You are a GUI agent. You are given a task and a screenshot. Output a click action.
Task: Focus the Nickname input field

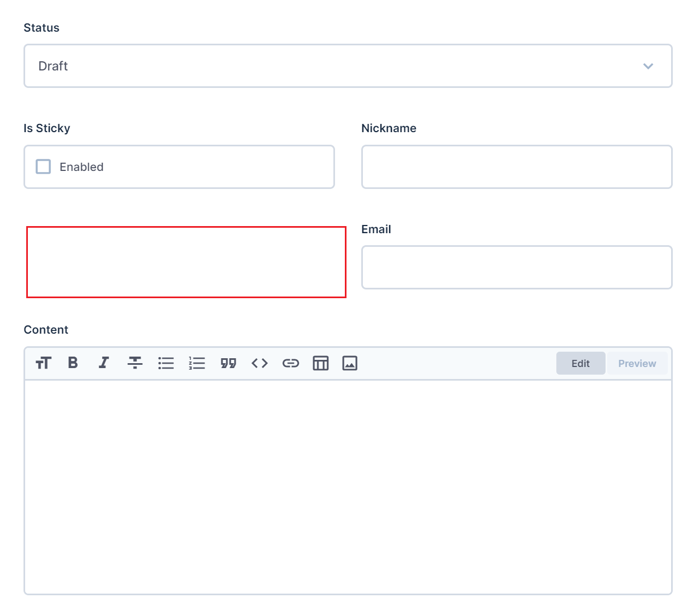pos(517,167)
